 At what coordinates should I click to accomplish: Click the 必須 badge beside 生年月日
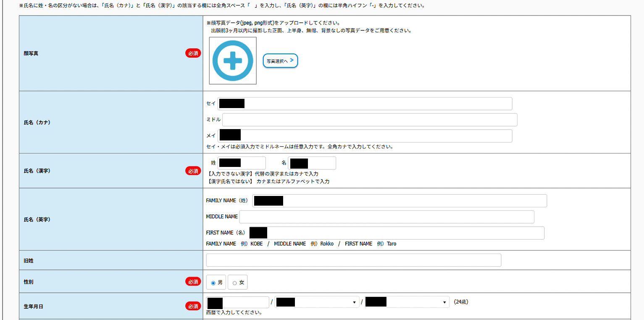(193, 306)
